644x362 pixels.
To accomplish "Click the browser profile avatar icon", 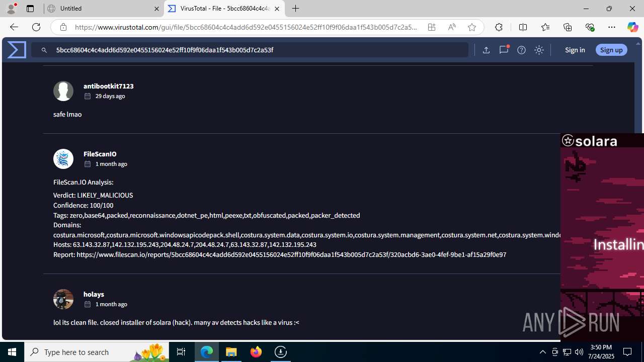I will [x=11, y=9].
